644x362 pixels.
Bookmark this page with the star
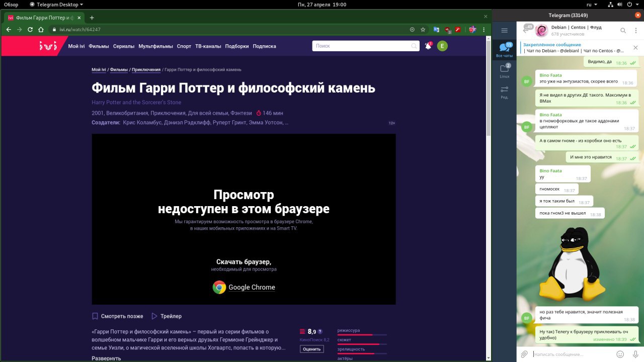point(423,30)
